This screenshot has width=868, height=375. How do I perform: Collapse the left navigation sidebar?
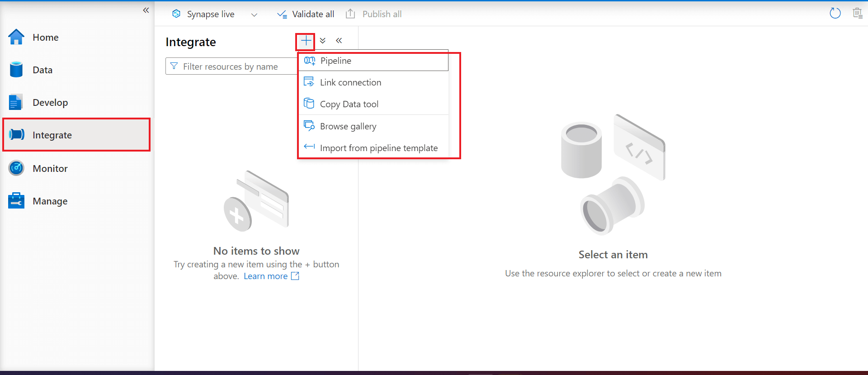tap(146, 10)
